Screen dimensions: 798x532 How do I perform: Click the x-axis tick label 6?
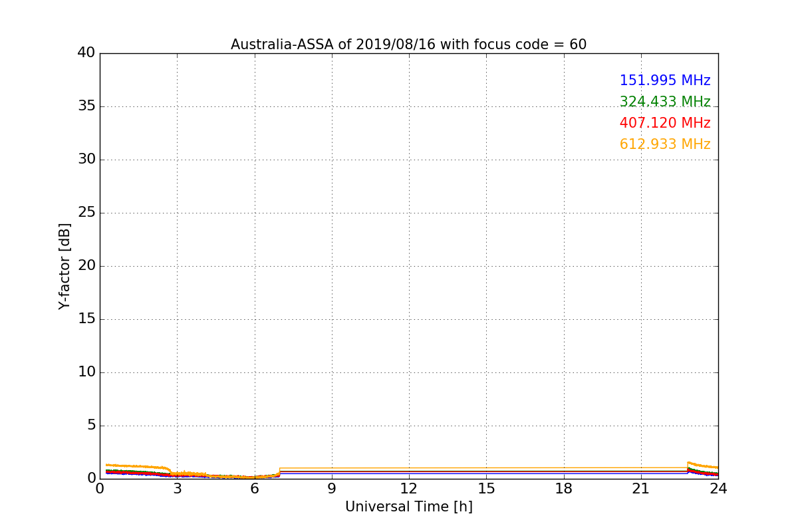[254, 489]
